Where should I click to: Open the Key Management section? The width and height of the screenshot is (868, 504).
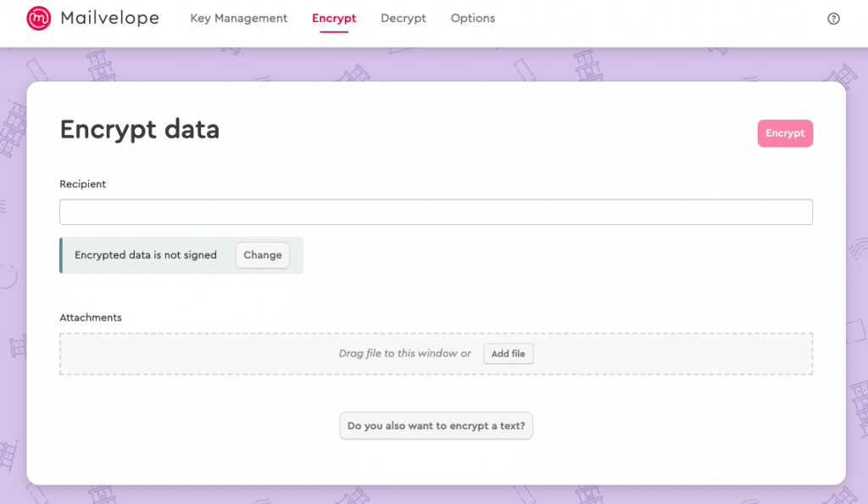click(238, 18)
